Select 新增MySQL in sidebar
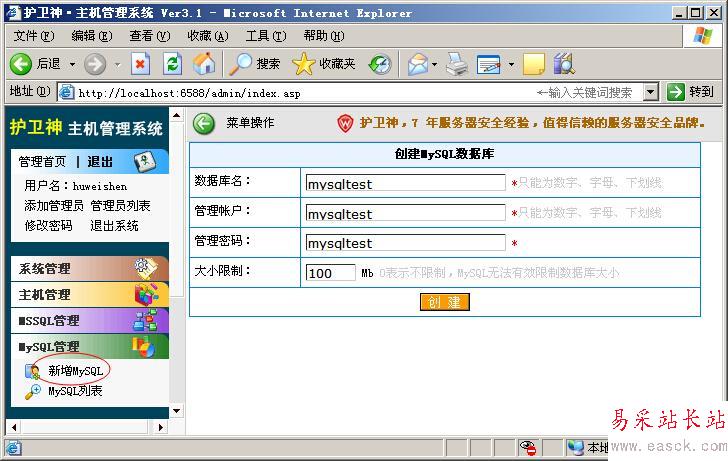The height and width of the screenshot is (461, 728). coord(76,371)
